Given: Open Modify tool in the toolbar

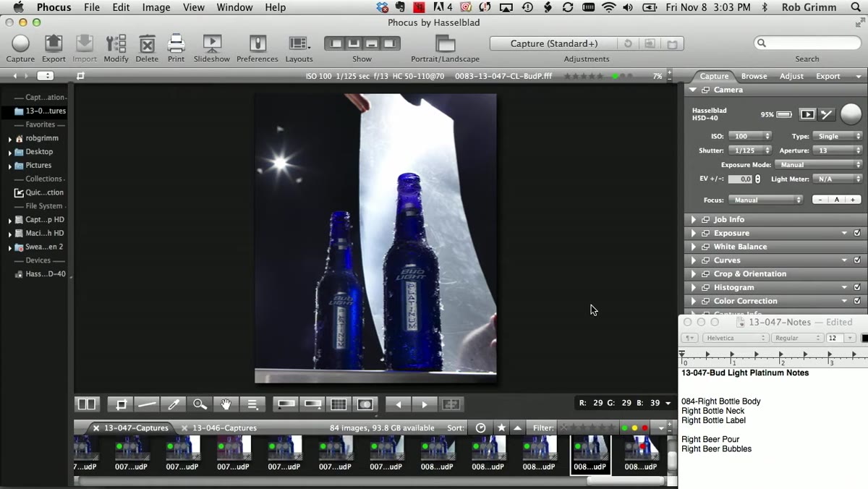Looking at the screenshot, I should pos(116,43).
